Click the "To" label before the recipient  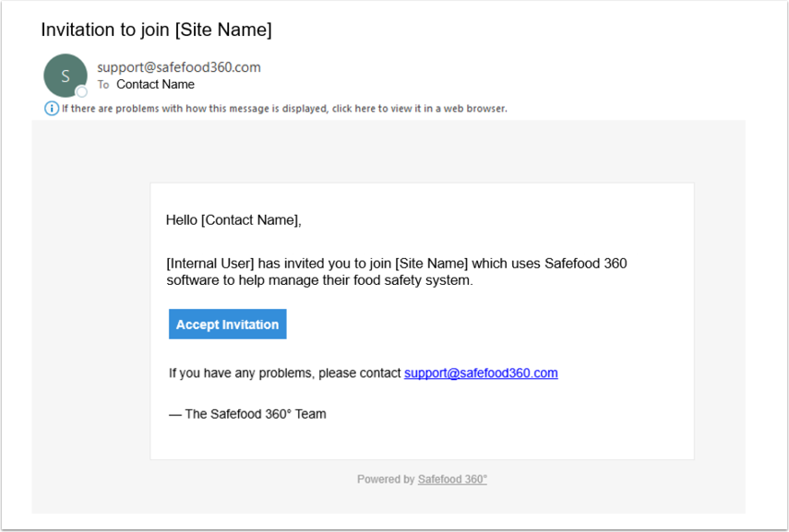pyautogui.click(x=103, y=85)
